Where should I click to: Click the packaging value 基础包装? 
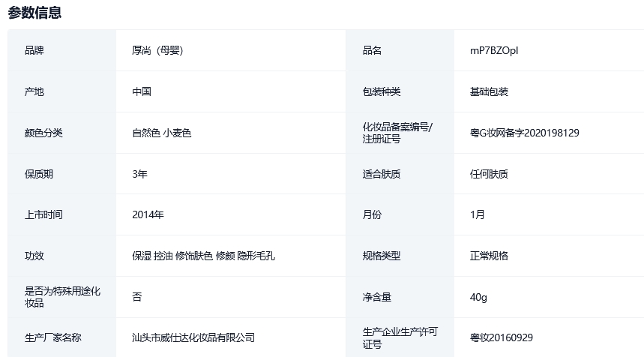point(489,91)
